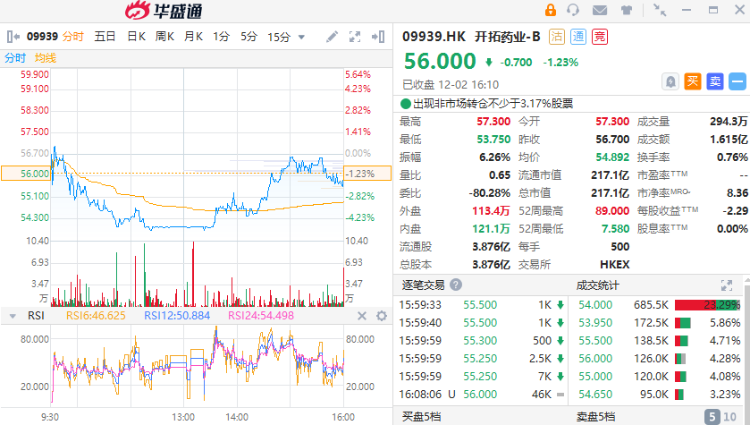This screenshot has width=750, height=425.
Task: Click the 竞 auction badge
Action: [600, 37]
